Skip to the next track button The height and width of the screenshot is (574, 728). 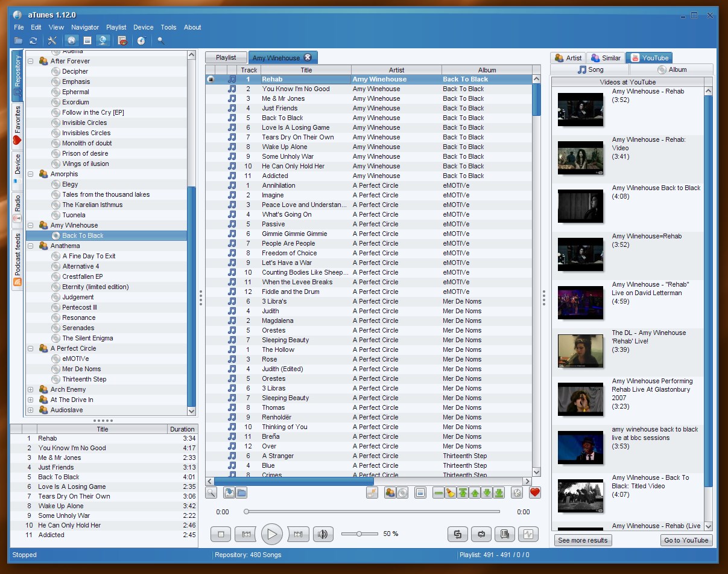(x=298, y=534)
